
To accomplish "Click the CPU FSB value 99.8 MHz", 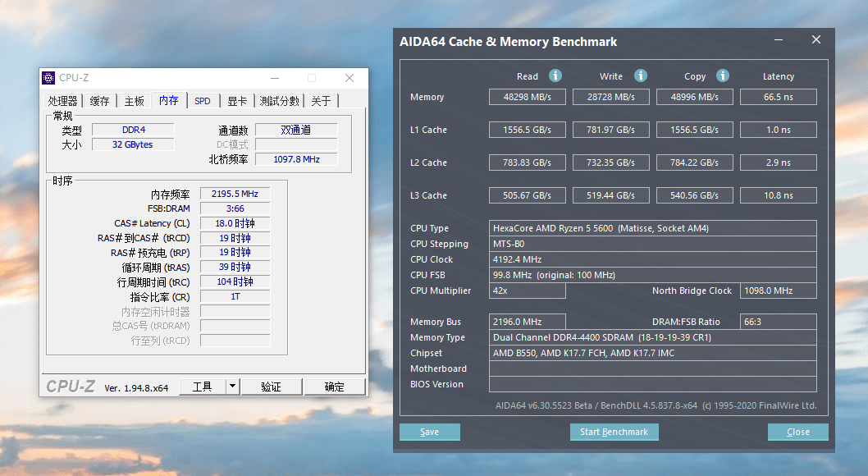I will tap(653, 275).
